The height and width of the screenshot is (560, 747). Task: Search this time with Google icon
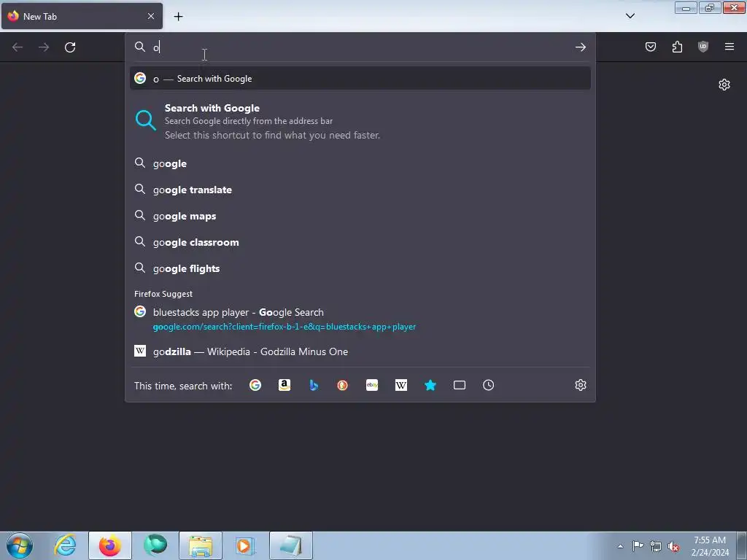coord(255,385)
